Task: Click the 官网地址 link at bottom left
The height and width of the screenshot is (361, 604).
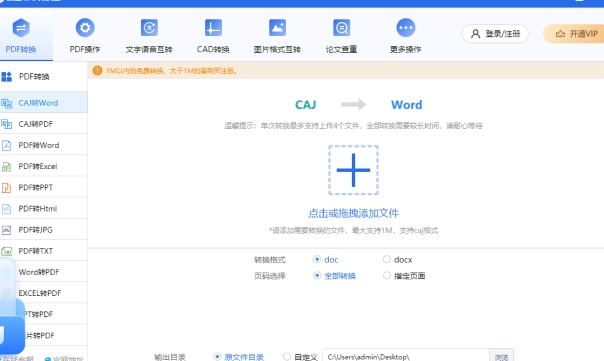Action: click(x=64, y=359)
